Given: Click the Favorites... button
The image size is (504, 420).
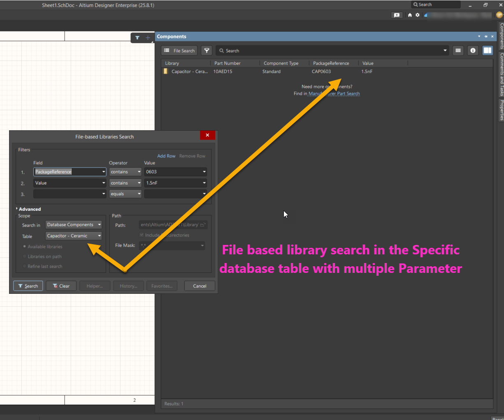Looking at the screenshot, I should pos(162,286).
